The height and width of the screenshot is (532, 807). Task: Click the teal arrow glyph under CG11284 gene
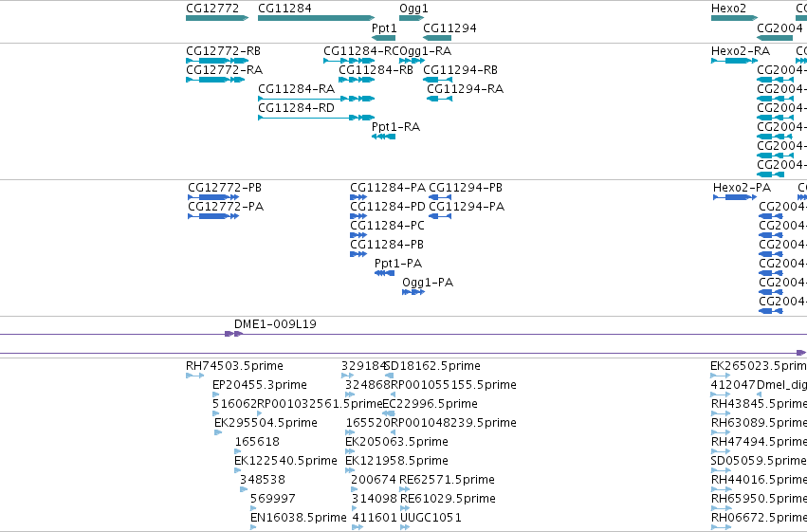tap(316, 18)
